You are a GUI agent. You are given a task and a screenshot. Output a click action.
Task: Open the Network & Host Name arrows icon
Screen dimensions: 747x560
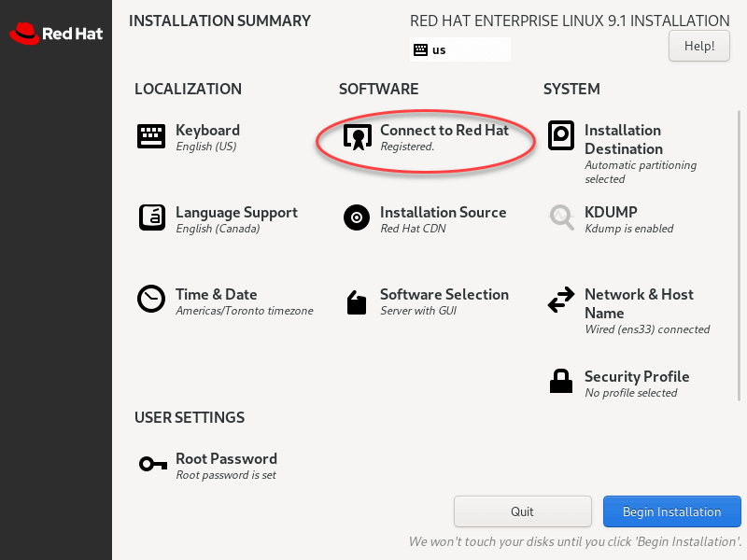(561, 301)
